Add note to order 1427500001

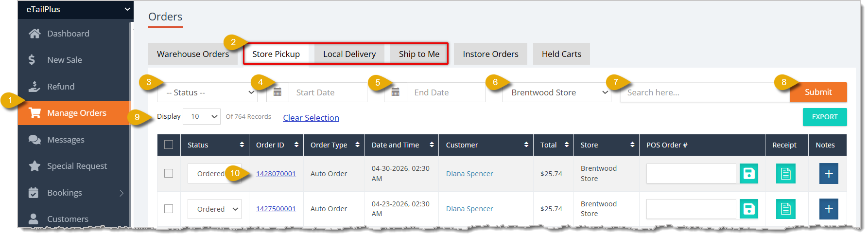click(x=829, y=209)
